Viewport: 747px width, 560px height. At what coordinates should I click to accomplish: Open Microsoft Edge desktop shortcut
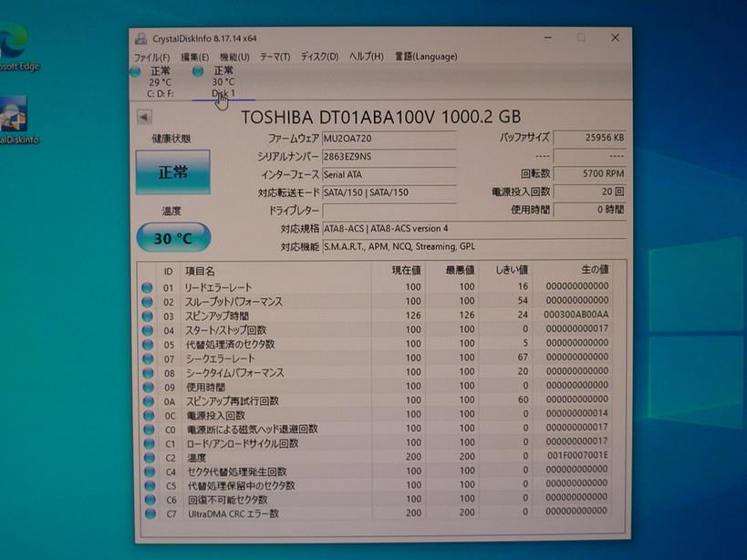tap(16, 47)
